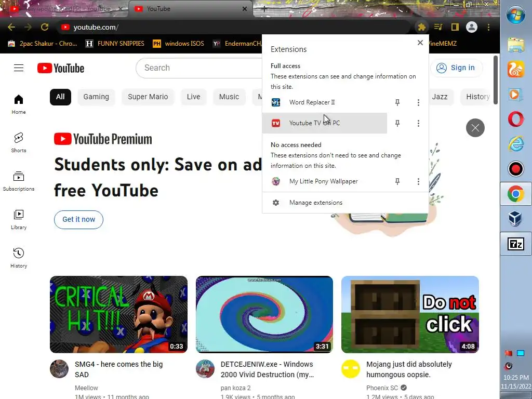Screen dimensions: 532x399
Task: Open Library in YouTube sidebar
Action: (19, 220)
